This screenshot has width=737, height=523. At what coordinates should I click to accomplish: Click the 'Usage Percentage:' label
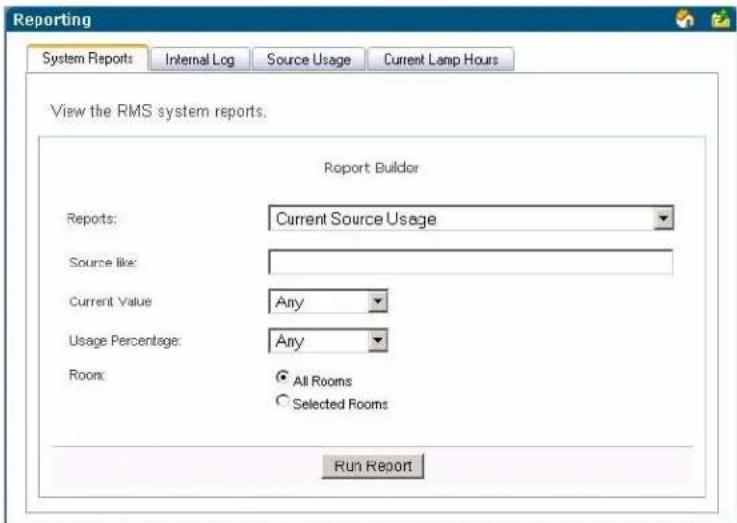click(x=125, y=341)
